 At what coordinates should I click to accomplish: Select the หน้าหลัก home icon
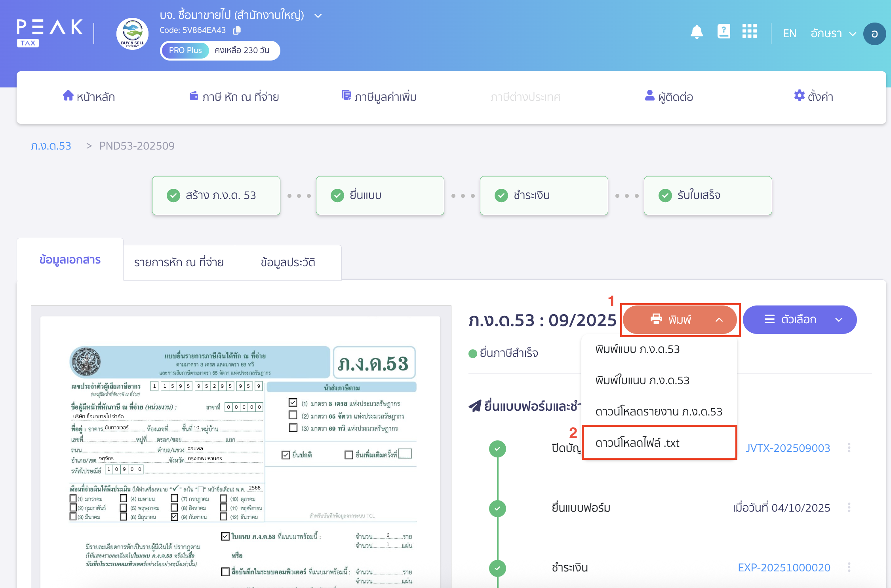pos(68,95)
